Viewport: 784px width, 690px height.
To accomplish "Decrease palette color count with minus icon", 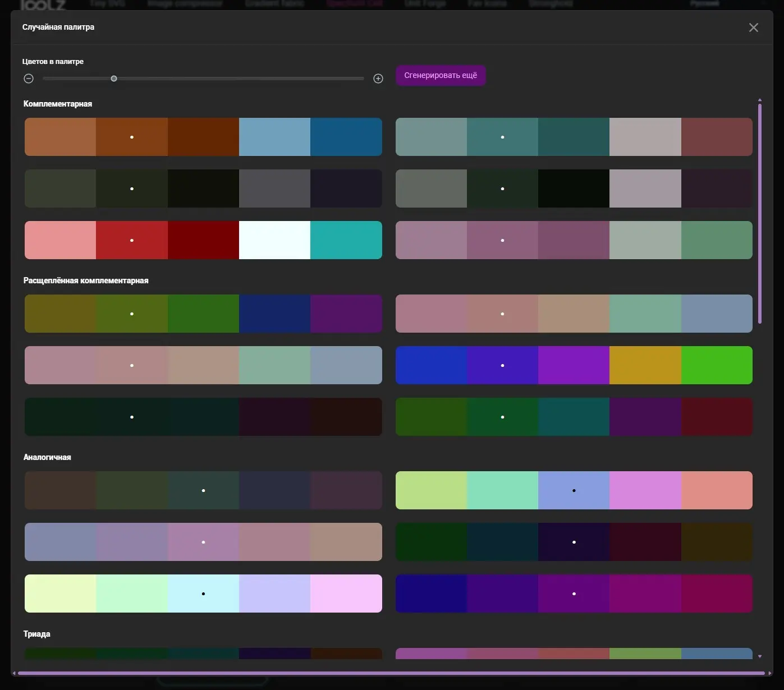I will [x=29, y=79].
